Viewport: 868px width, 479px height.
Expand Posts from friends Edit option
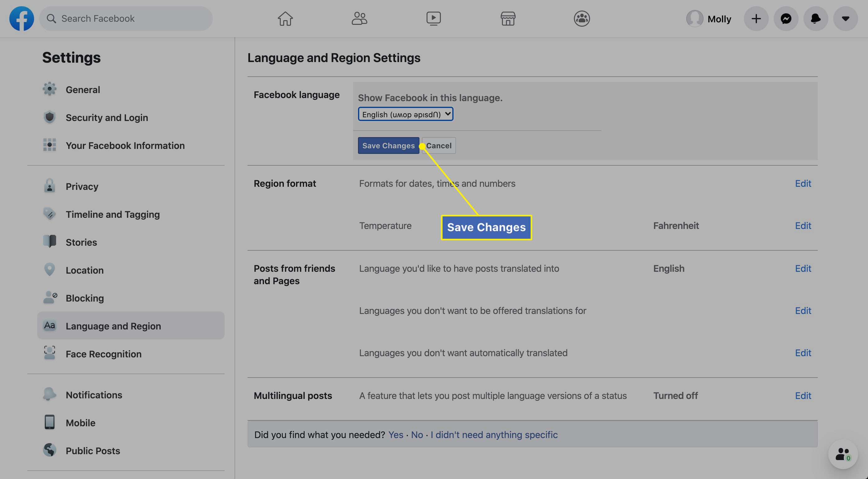[x=803, y=268]
